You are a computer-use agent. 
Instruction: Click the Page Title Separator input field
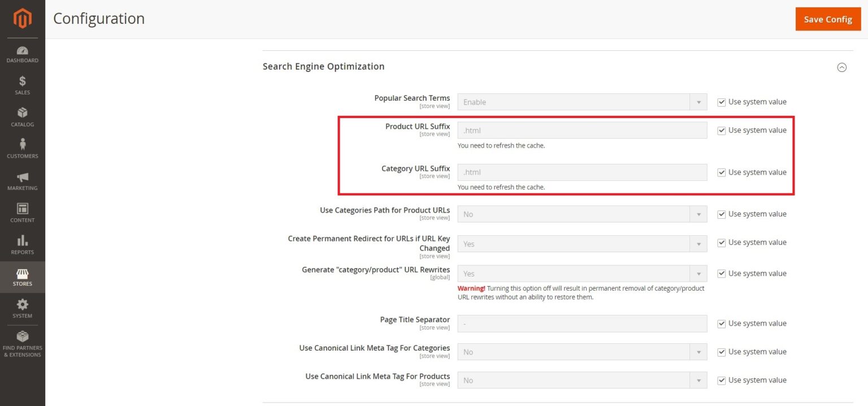click(582, 324)
